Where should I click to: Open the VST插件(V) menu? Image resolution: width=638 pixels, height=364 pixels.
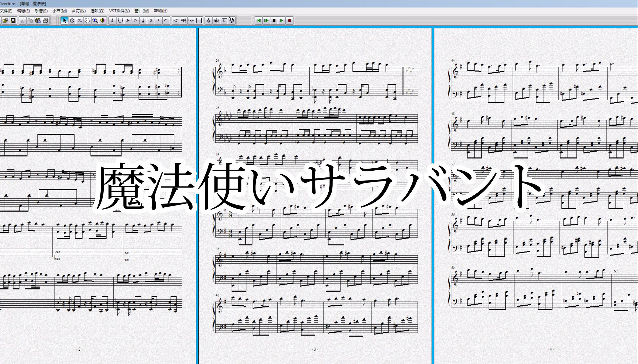(x=119, y=11)
